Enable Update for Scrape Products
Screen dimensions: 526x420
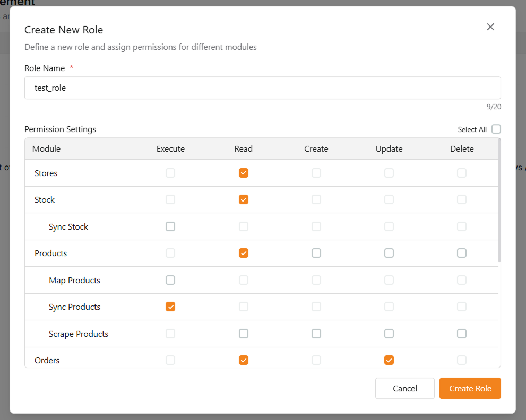[x=389, y=334]
